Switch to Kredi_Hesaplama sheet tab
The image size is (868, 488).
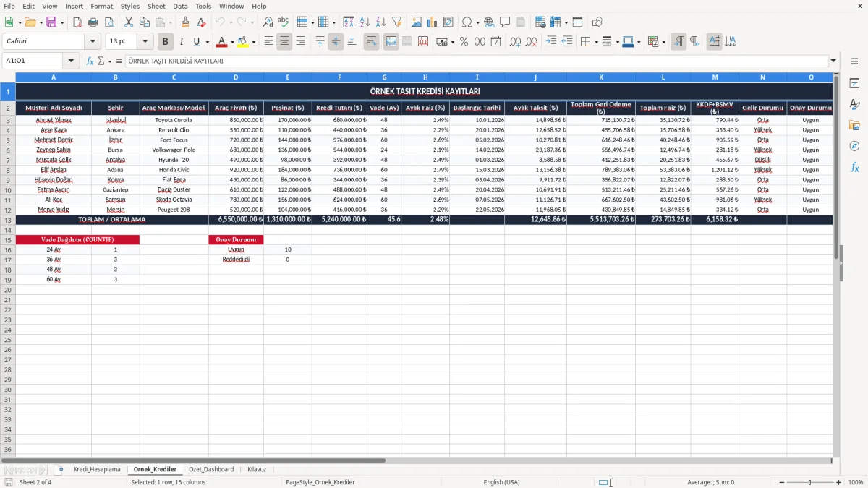click(97, 470)
